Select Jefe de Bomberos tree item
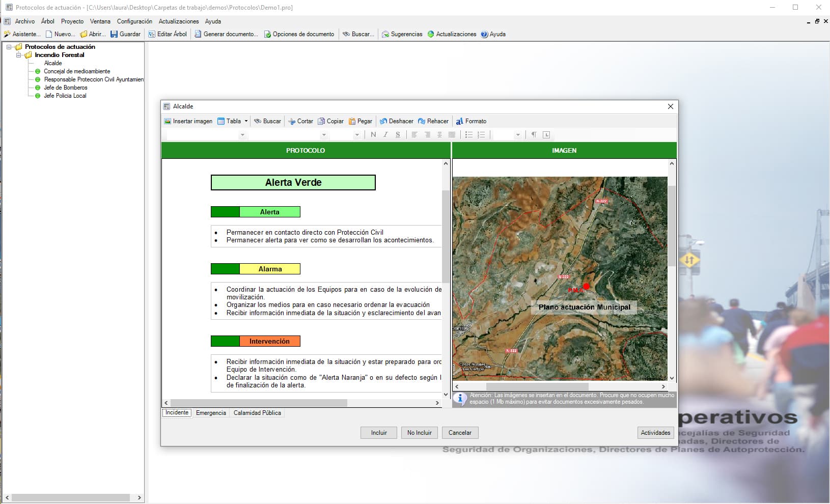Screen dimensions: 830x504 coord(66,88)
